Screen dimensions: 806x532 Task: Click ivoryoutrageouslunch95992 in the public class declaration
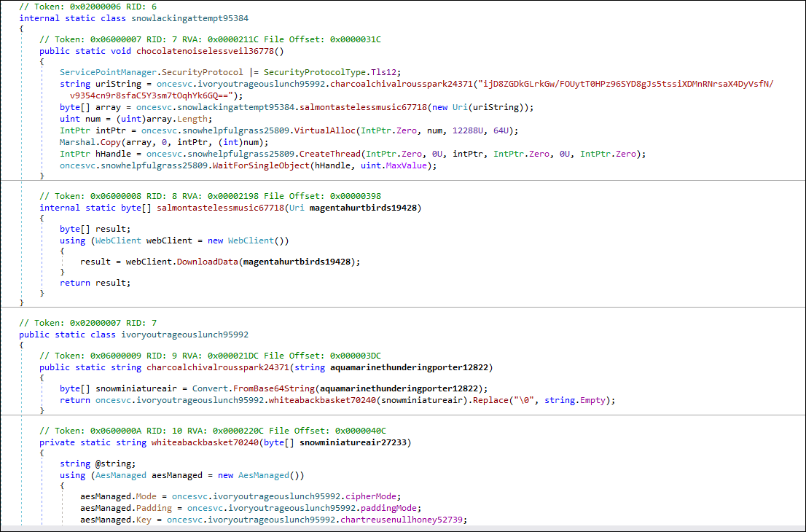(184, 335)
